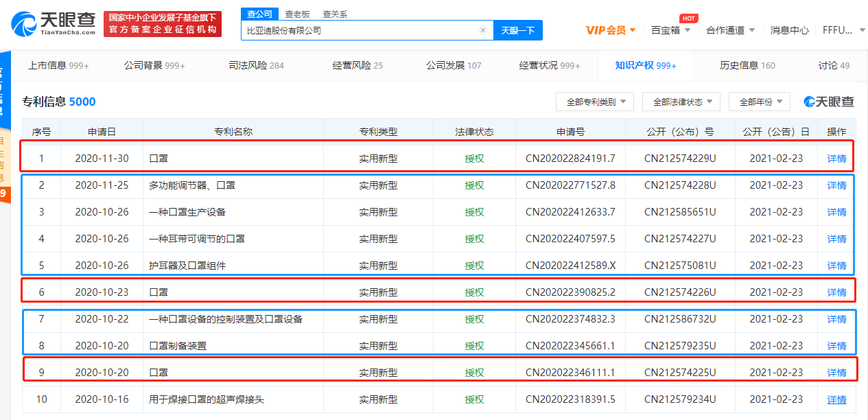The width and height of the screenshot is (868, 420).
Task: Click 天眼一下 search button
Action: pos(517,30)
